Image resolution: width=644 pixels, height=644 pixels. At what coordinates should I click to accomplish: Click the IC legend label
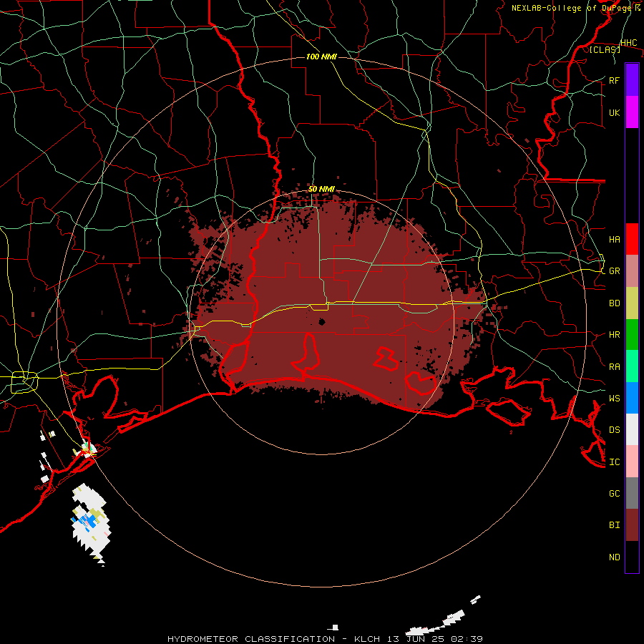pos(615,462)
